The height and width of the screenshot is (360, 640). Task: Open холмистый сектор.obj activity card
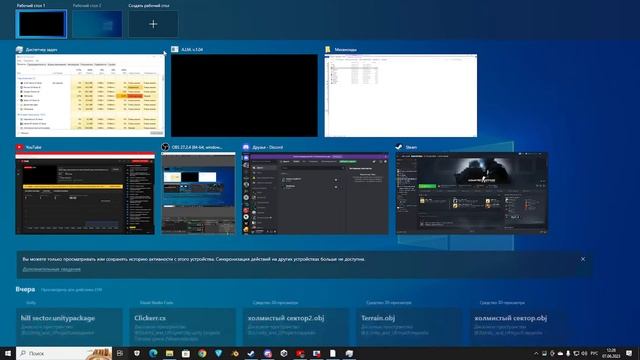pyautogui.click(x=523, y=327)
